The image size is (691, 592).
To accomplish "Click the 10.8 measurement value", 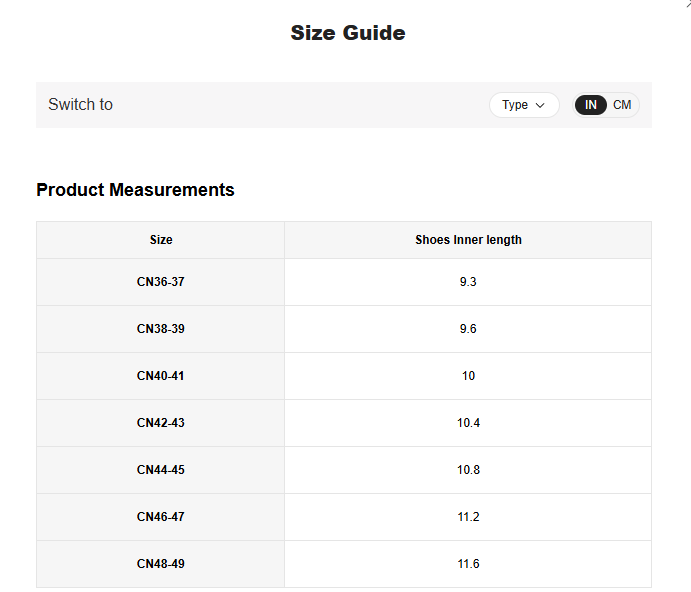I will pyautogui.click(x=468, y=470).
